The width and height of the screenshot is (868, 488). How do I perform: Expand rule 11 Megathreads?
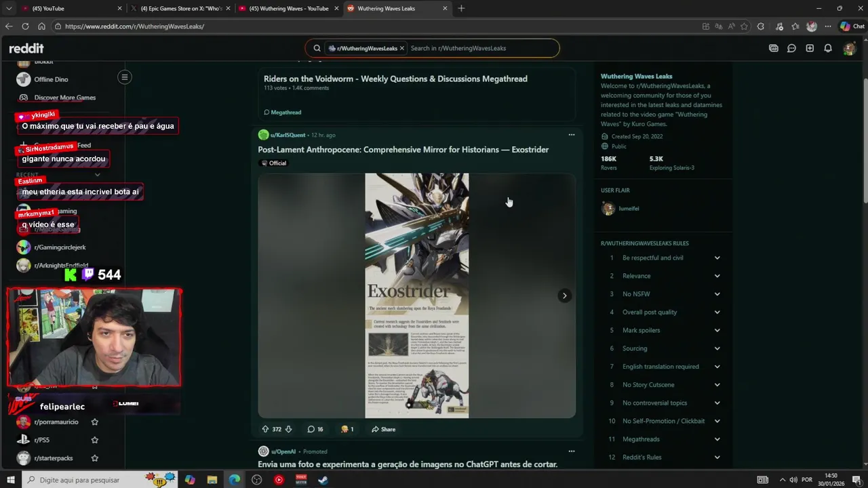click(x=717, y=439)
